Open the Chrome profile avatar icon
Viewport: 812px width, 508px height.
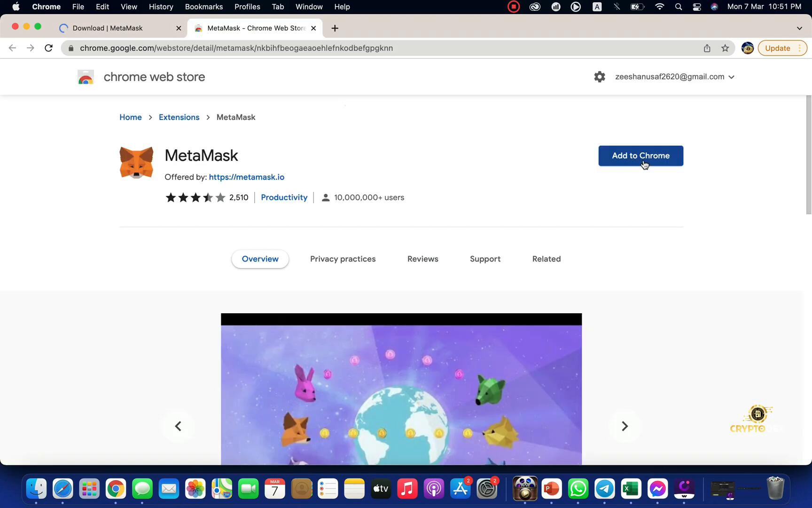click(x=747, y=48)
